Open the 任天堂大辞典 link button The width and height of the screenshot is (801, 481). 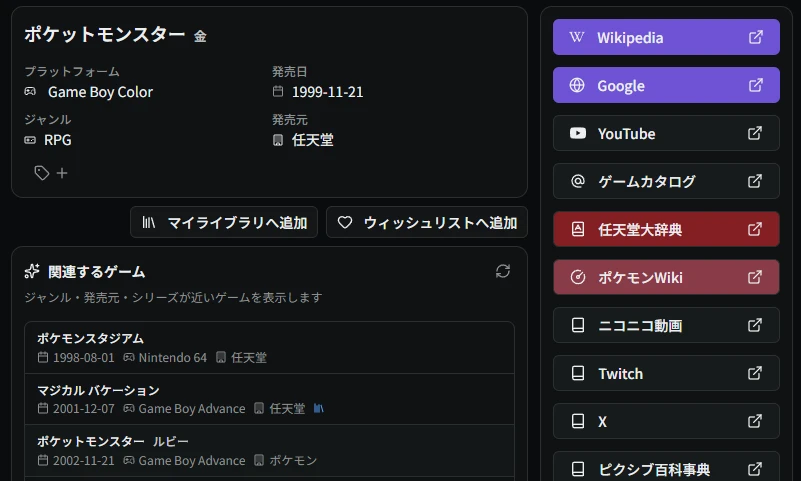666,229
